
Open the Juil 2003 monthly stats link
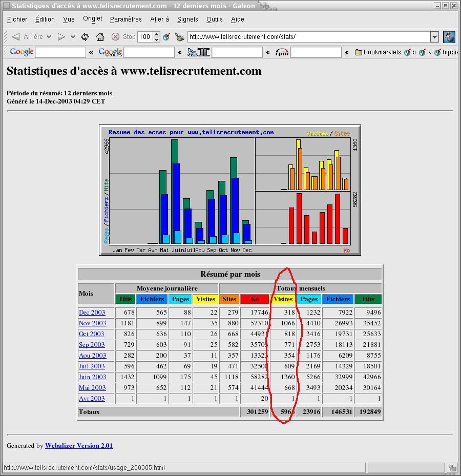92,366
